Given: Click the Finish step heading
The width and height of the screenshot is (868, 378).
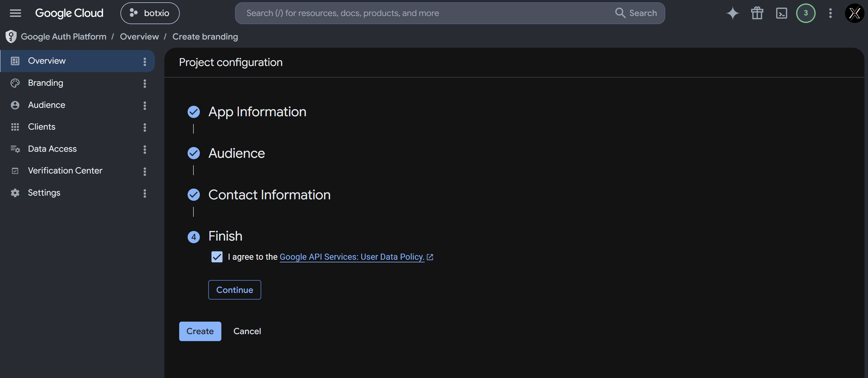Looking at the screenshot, I should (225, 236).
